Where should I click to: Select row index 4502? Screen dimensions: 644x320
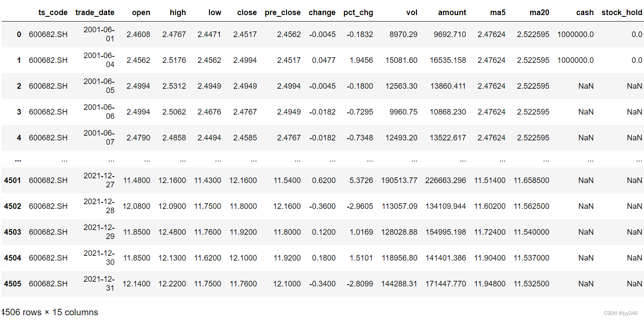[12, 206]
